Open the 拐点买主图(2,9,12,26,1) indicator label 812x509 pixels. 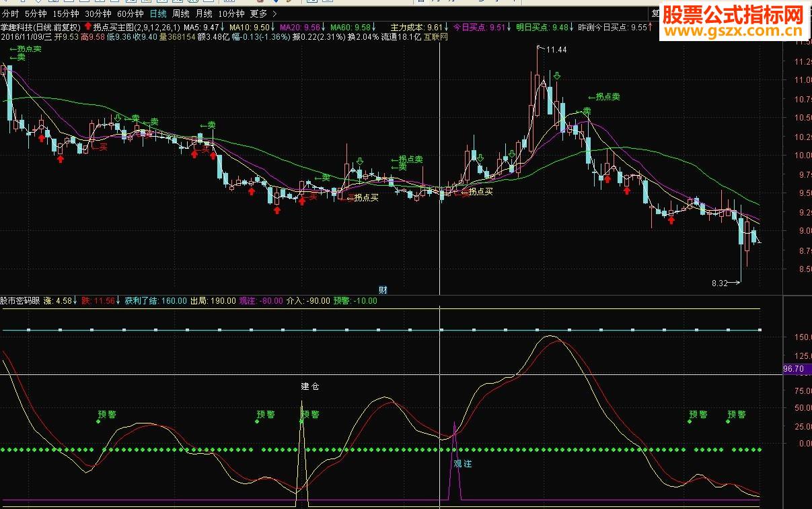point(137,28)
